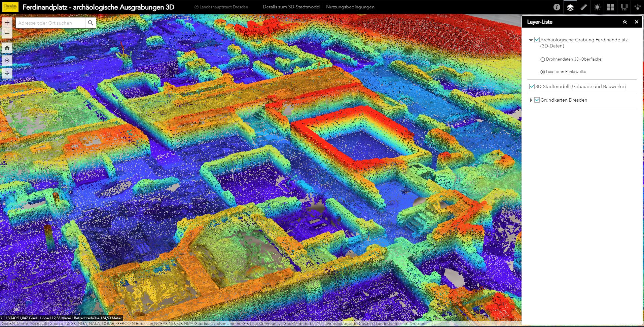Viewport: 644px width, 327px height.
Task: Click the share icon in the header
Action: [637, 7]
